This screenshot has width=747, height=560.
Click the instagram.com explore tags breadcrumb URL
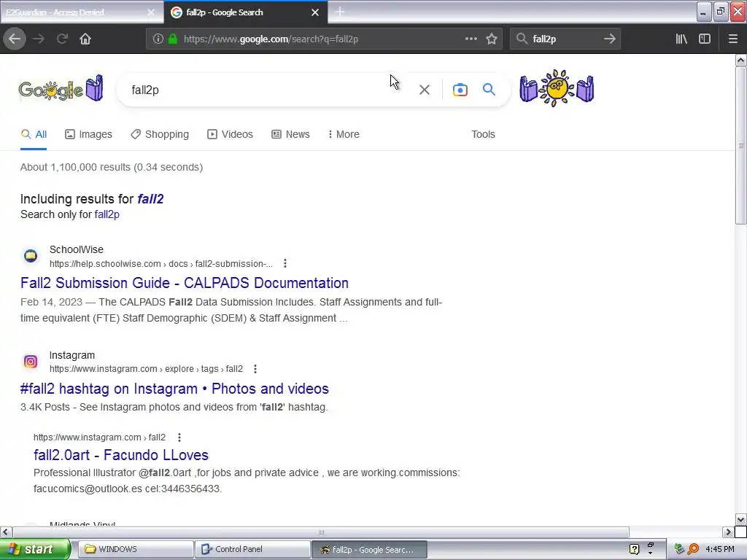146,369
